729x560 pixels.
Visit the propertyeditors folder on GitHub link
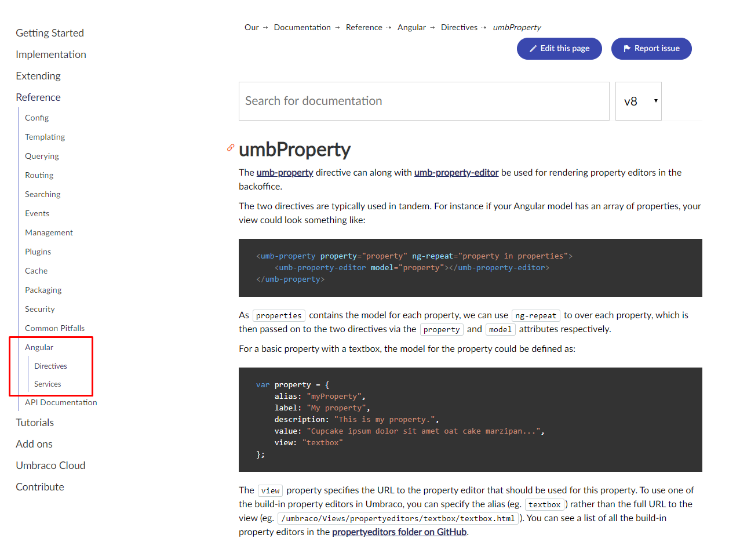click(399, 532)
